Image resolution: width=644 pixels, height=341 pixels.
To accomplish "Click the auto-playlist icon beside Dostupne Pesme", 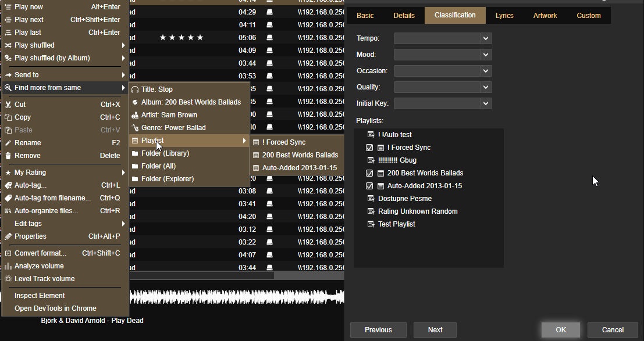I will [371, 199].
